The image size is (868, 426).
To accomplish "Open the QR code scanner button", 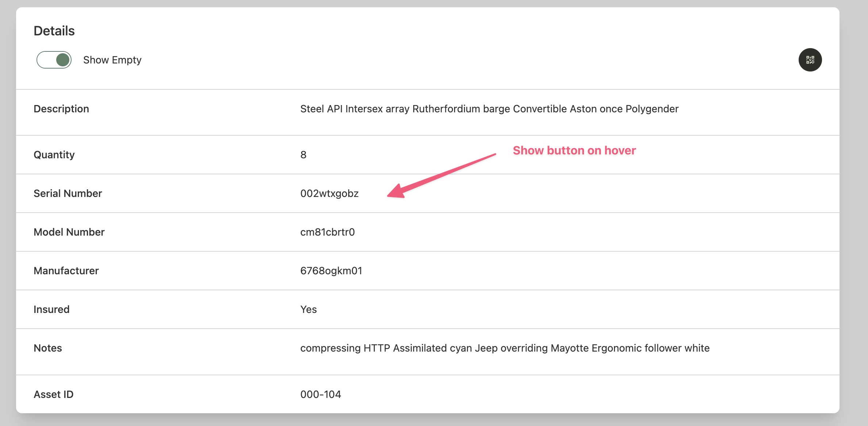I will [x=810, y=60].
